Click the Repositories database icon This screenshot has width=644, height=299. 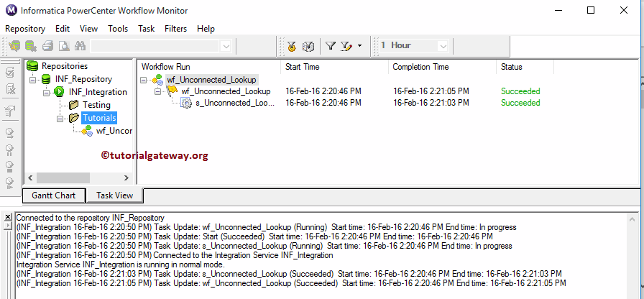(x=32, y=66)
